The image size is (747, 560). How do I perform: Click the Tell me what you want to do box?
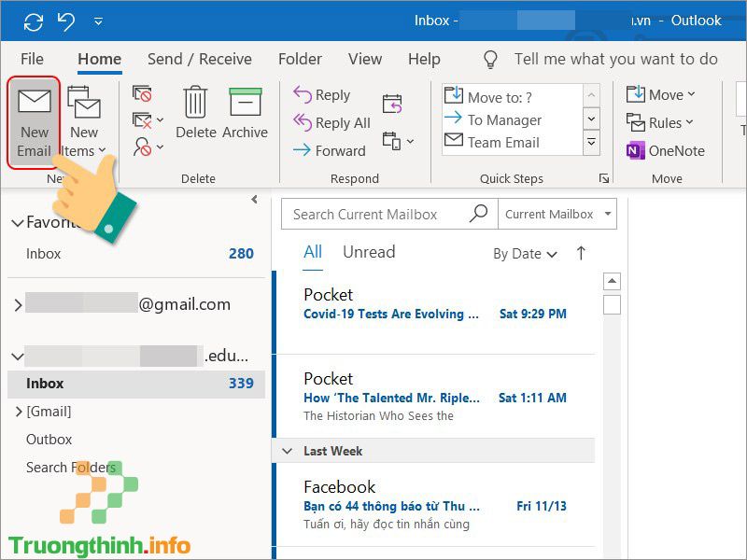pos(616,59)
